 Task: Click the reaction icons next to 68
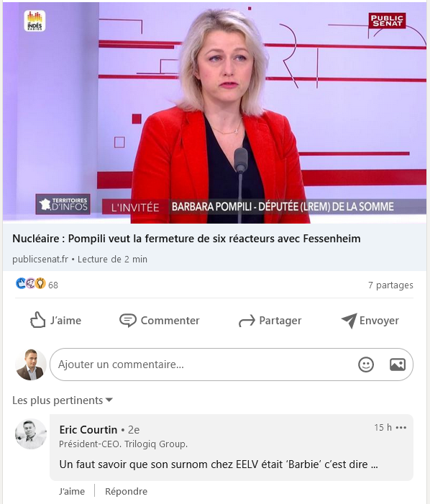tap(31, 283)
